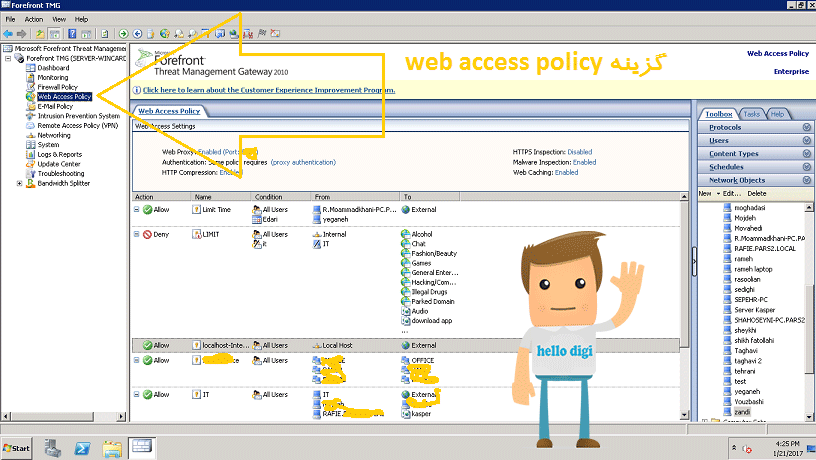Screen dimensions: 816x460
Task: Click the Show/Hide Action Pane toolbar icon
Action: [86, 34]
